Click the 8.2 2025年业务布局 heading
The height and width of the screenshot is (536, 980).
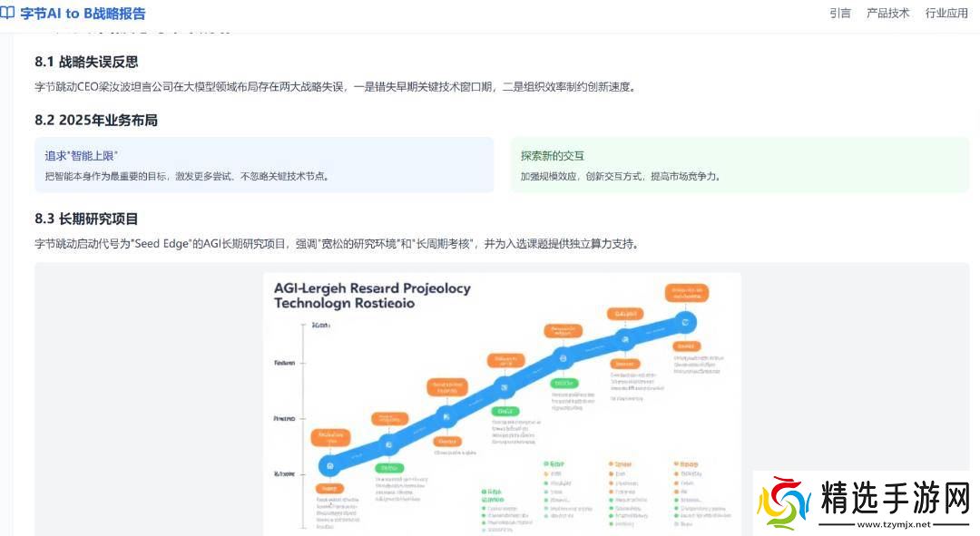point(96,120)
